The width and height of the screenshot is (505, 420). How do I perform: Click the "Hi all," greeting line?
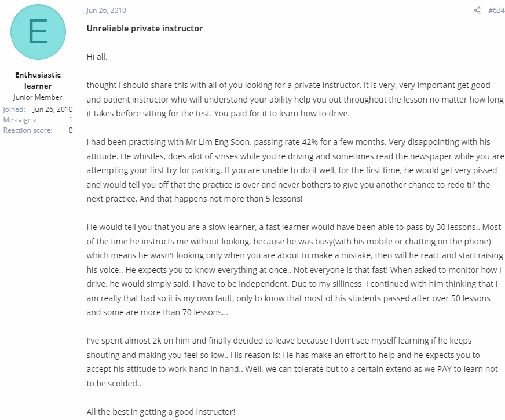click(97, 57)
